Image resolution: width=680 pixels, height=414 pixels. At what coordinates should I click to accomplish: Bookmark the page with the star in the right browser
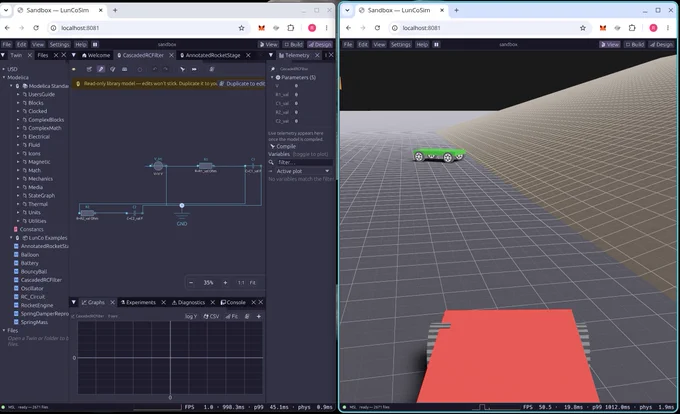(583, 28)
